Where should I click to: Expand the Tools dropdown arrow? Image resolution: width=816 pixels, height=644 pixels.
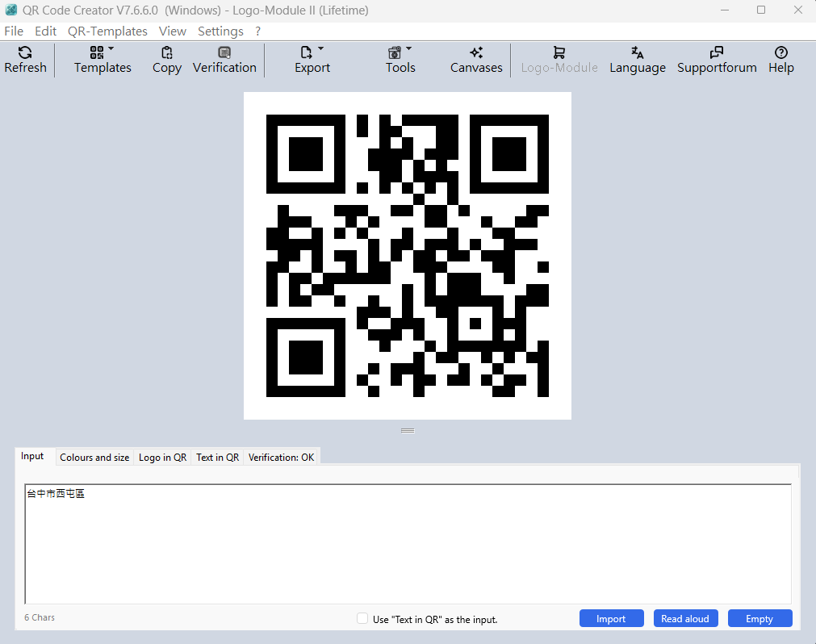tap(408, 48)
